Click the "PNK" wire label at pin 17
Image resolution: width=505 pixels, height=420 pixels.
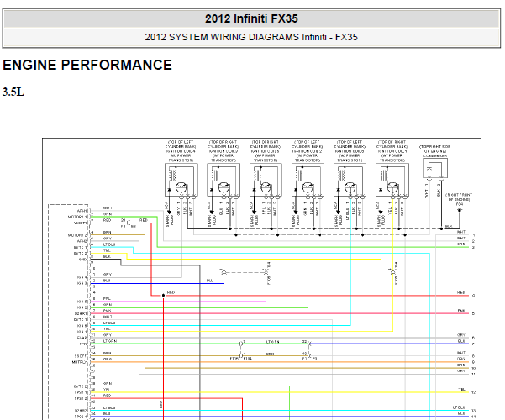click(108, 311)
